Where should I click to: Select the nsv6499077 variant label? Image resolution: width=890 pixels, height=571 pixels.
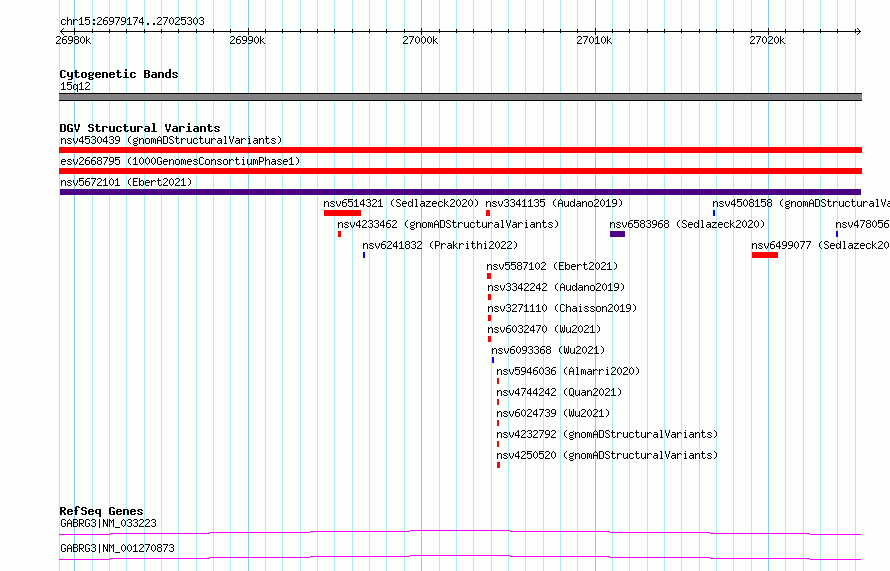(820, 245)
